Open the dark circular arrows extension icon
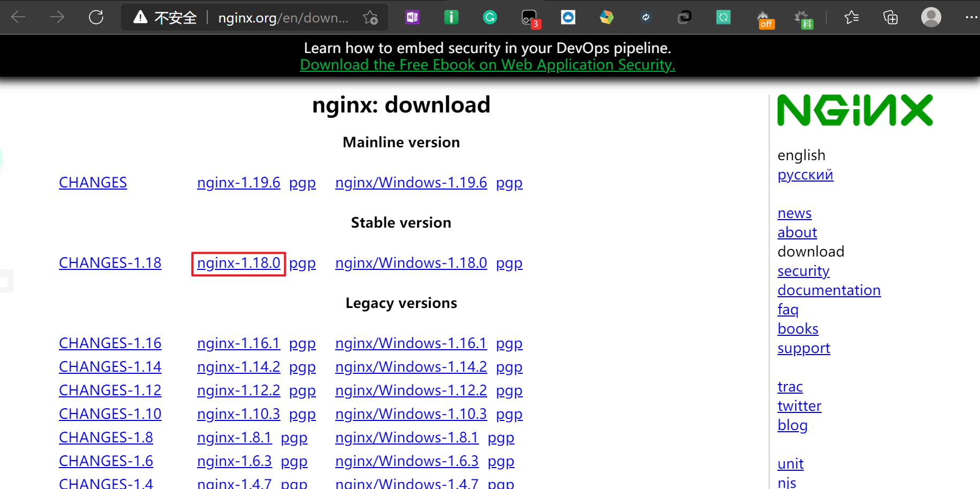Screen dimensions: 980x489 [x=646, y=17]
